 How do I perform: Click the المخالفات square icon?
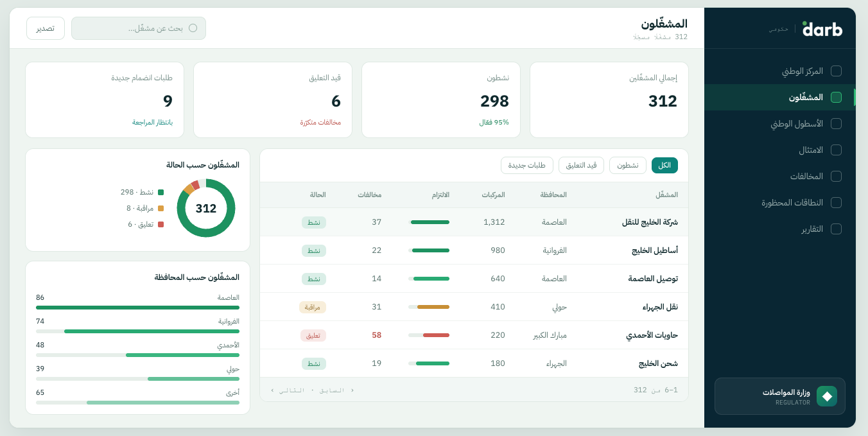click(836, 177)
